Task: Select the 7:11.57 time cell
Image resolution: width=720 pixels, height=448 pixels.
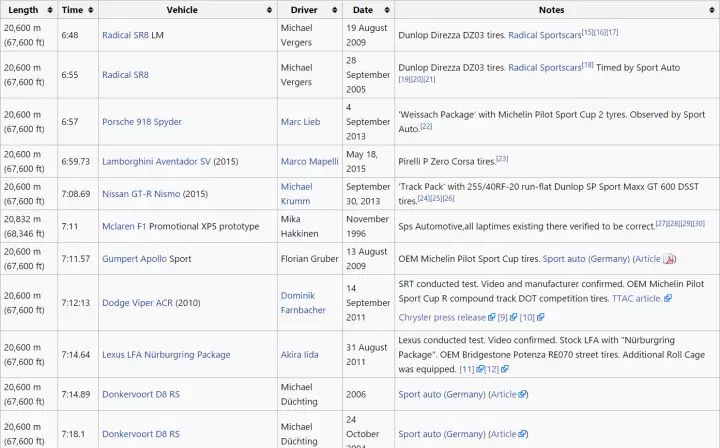Action: [76, 259]
